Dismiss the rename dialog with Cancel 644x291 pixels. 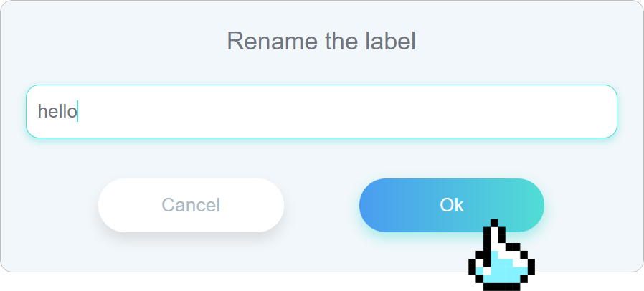[191, 205]
